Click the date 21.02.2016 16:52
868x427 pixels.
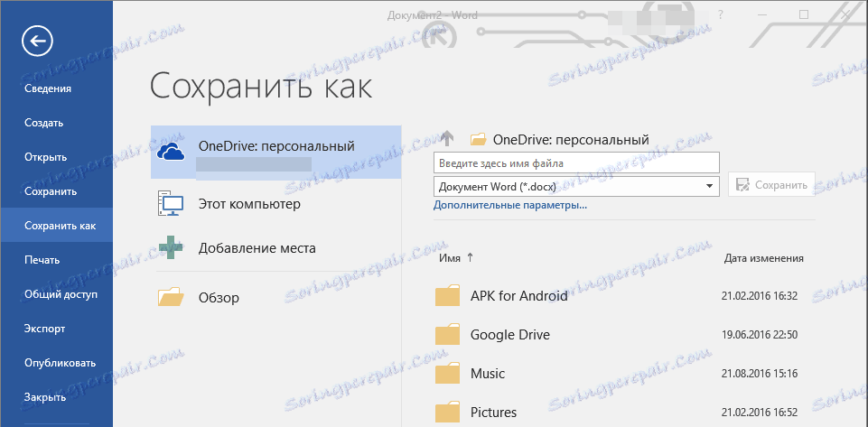pos(760,413)
